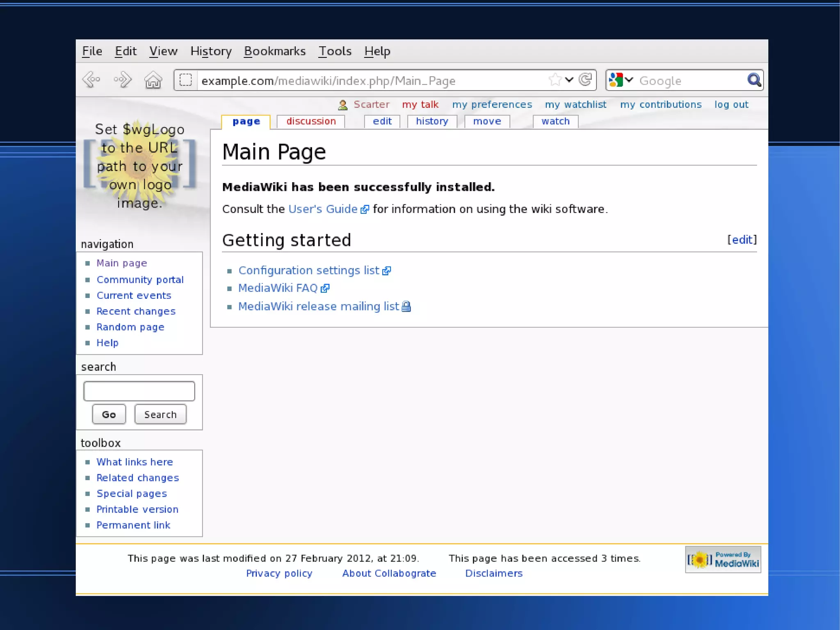840x630 pixels.
Task: Click the Powered By MediaWiki badge
Action: 723,559
